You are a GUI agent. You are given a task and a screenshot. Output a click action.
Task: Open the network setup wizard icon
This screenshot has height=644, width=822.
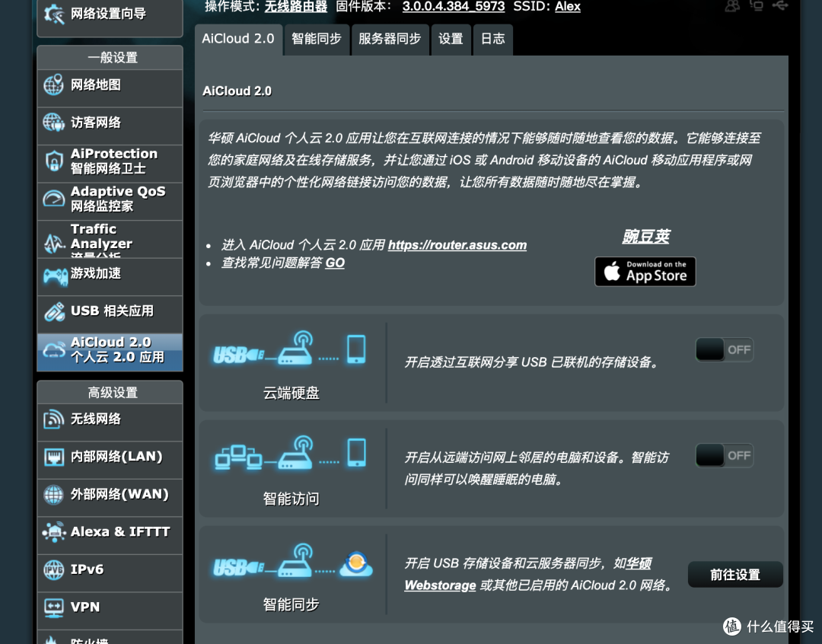[x=54, y=14]
